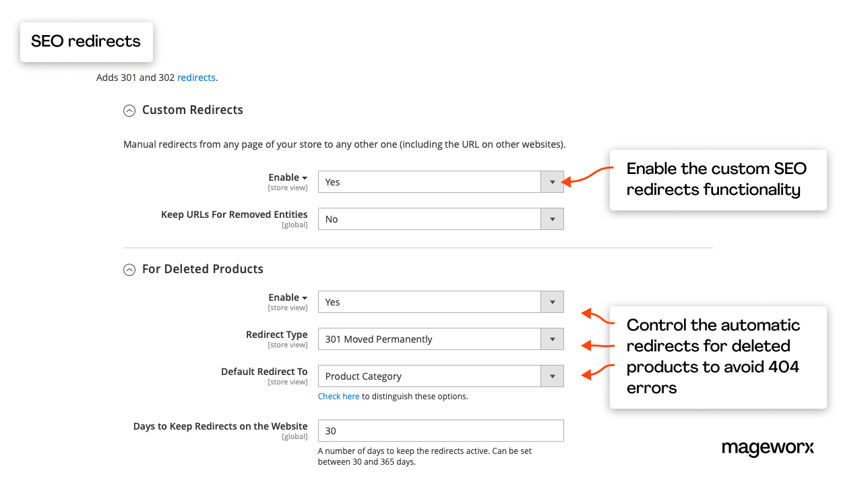Open For Deleted Products Enable select
The height and width of the screenshot is (491, 868).
429,302
